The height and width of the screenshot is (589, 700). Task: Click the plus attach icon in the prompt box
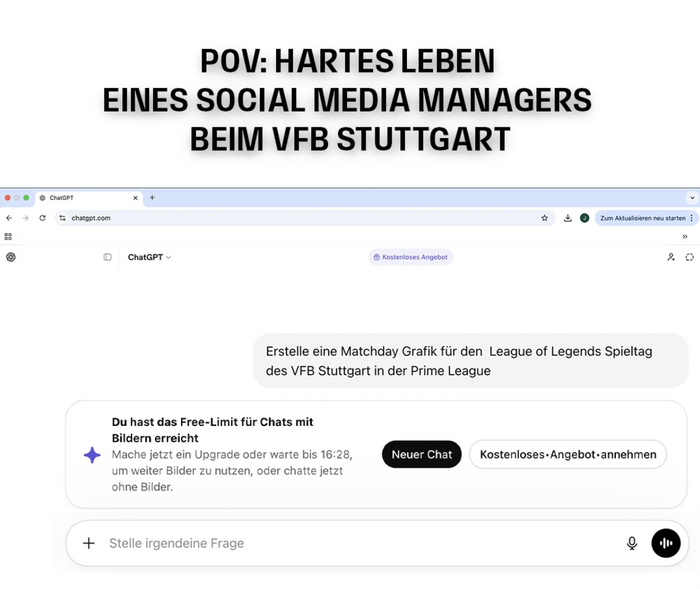(x=89, y=543)
